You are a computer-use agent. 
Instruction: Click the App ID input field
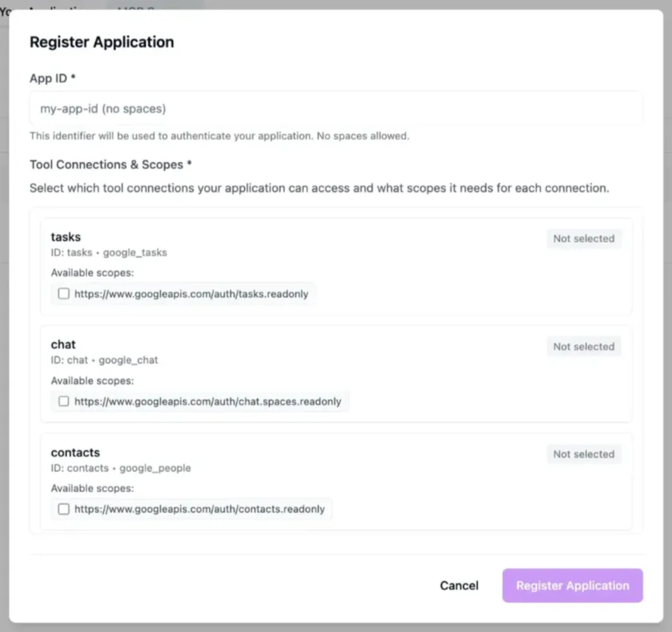click(x=335, y=109)
